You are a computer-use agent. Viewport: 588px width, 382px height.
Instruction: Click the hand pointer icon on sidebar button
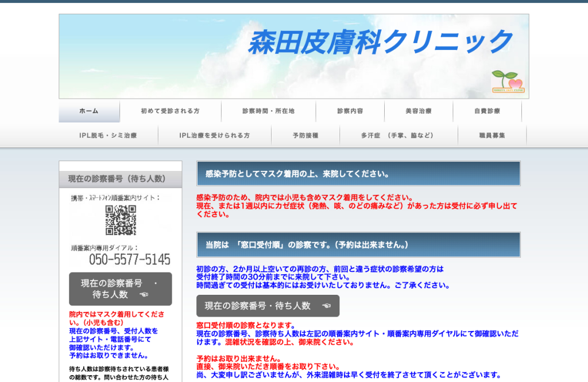tap(144, 295)
